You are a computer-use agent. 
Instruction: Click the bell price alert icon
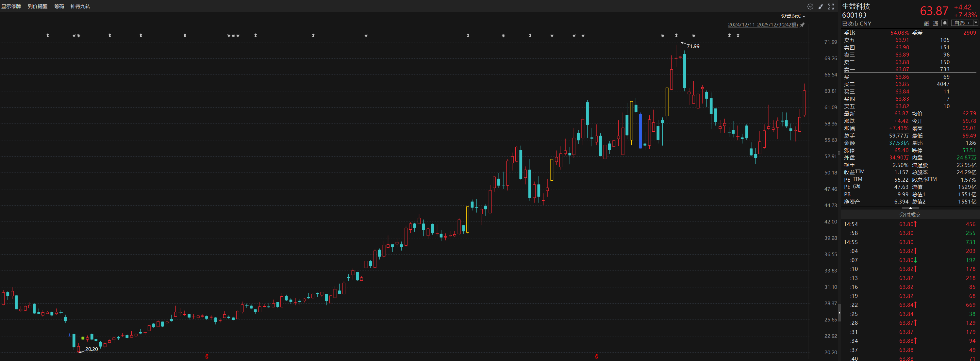(x=945, y=23)
